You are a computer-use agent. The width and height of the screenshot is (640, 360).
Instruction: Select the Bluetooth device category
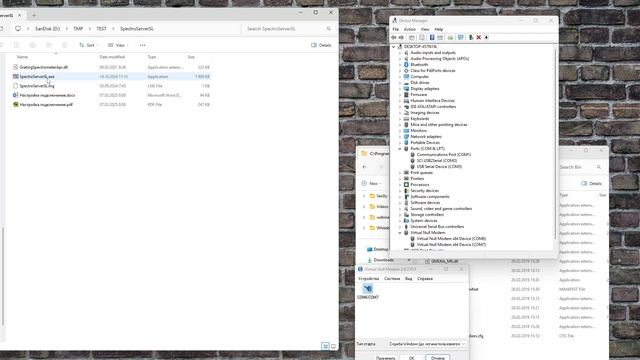coord(419,64)
